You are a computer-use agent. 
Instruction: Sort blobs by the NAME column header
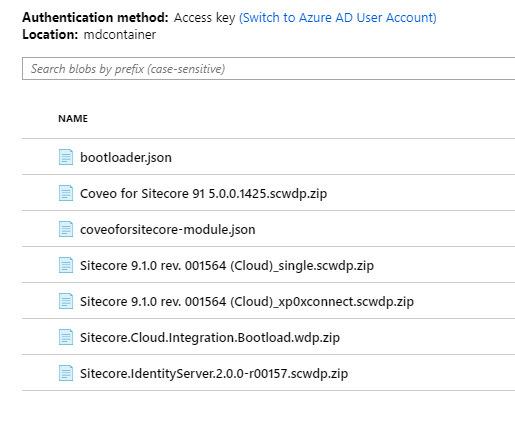pyautogui.click(x=73, y=119)
